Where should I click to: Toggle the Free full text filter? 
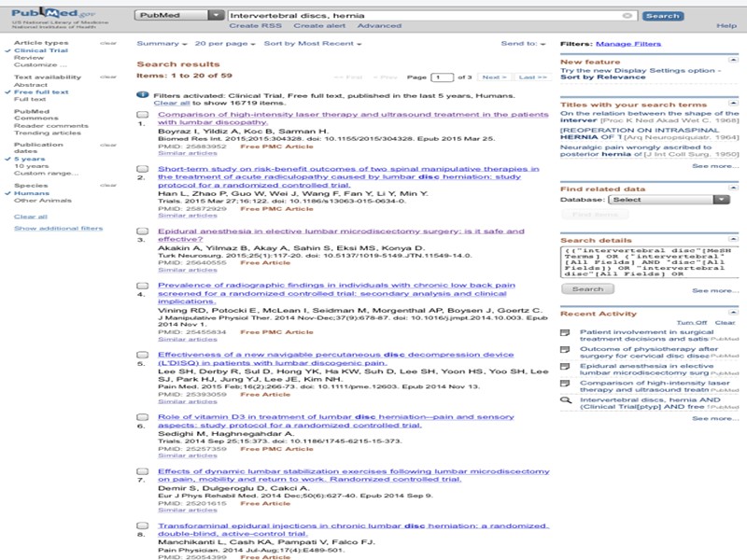pyautogui.click(x=41, y=91)
